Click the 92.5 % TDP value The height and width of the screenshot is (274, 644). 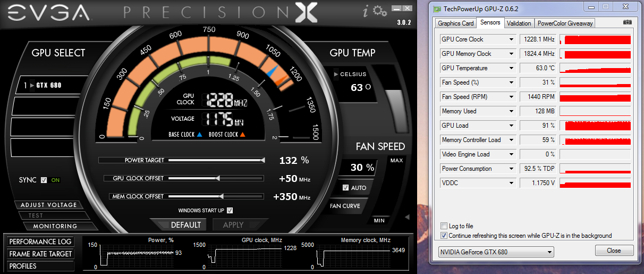tap(537, 169)
